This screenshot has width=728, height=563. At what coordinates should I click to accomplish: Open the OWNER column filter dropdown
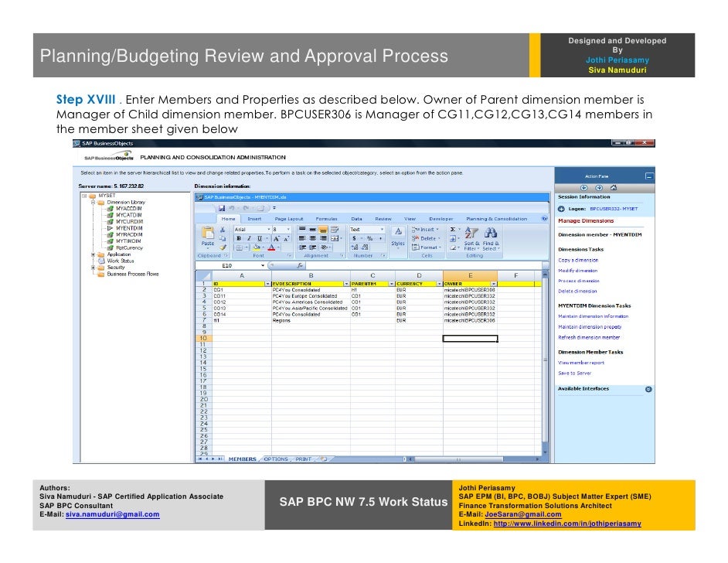click(494, 284)
